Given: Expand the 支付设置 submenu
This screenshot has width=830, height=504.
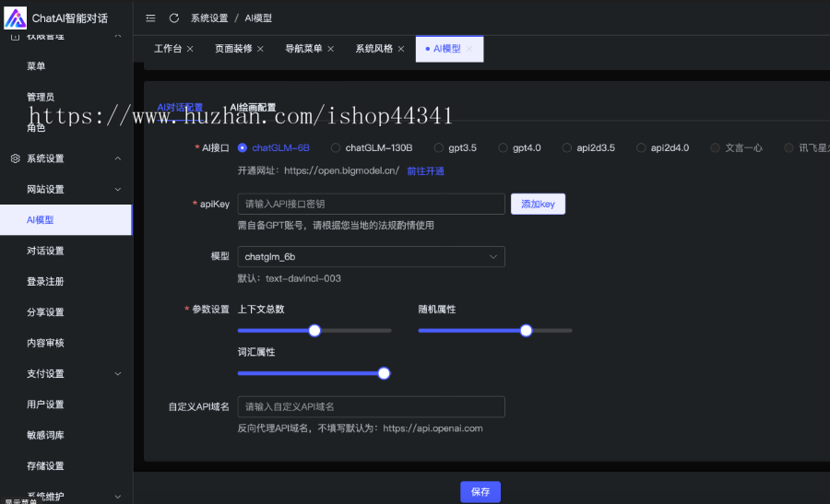Looking at the screenshot, I should pos(118,374).
